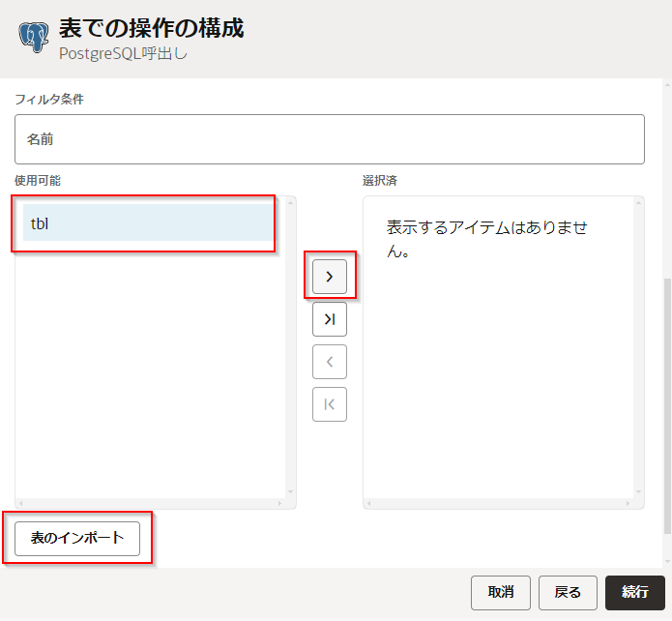This screenshot has height=621, width=672.
Task: Click selected list's scroll-down arrow
Action: (x=638, y=492)
